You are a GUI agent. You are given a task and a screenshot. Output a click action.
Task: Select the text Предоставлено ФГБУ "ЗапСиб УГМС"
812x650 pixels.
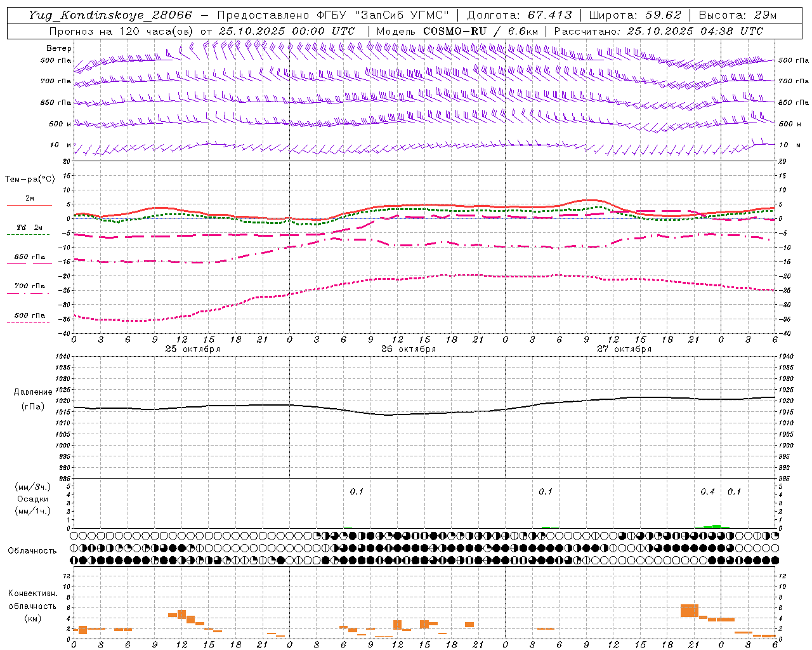point(333,15)
